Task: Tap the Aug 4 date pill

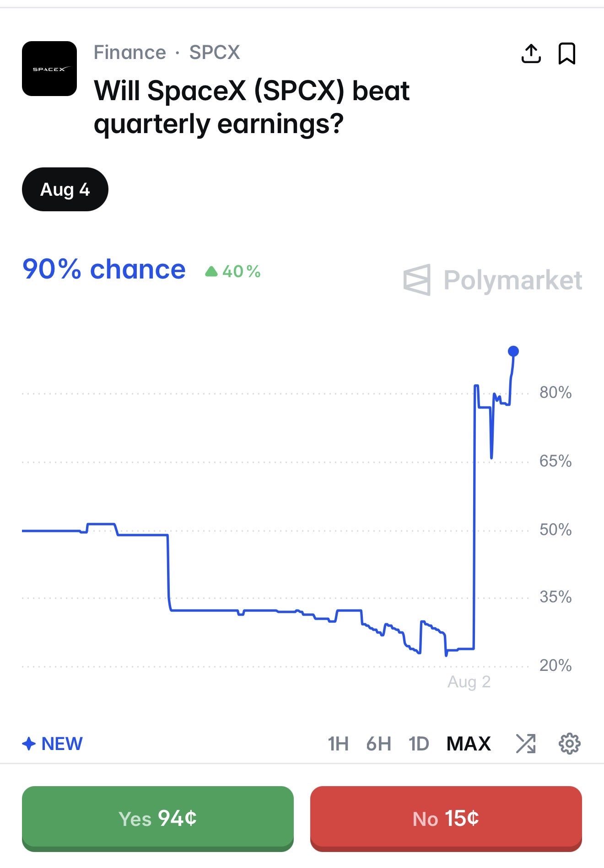Action: pos(65,189)
